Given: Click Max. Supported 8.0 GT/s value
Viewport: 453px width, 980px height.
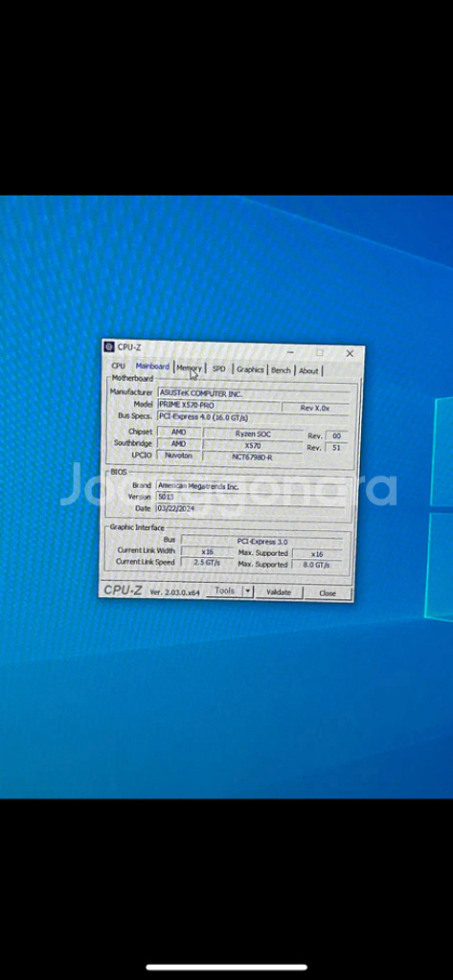Looking at the screenshot, I should click(317, 565).
